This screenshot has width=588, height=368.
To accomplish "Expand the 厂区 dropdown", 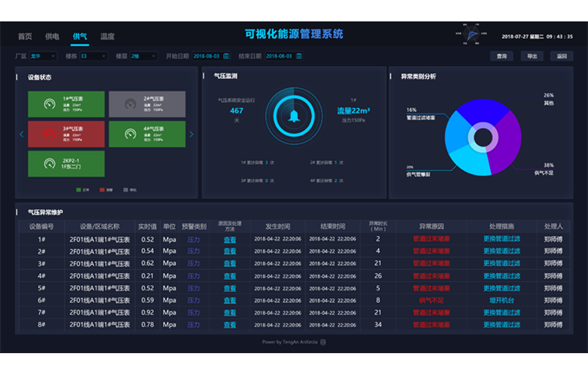I will click(43, 56).
